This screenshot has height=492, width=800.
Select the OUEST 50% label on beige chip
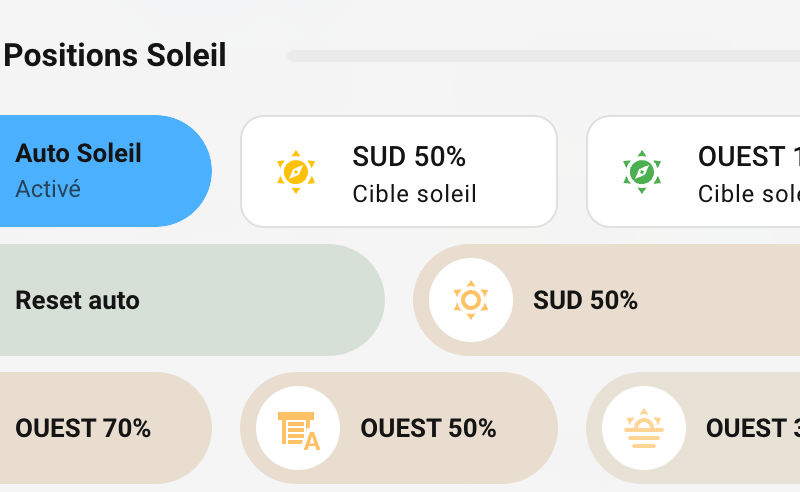tap(428, 428)
